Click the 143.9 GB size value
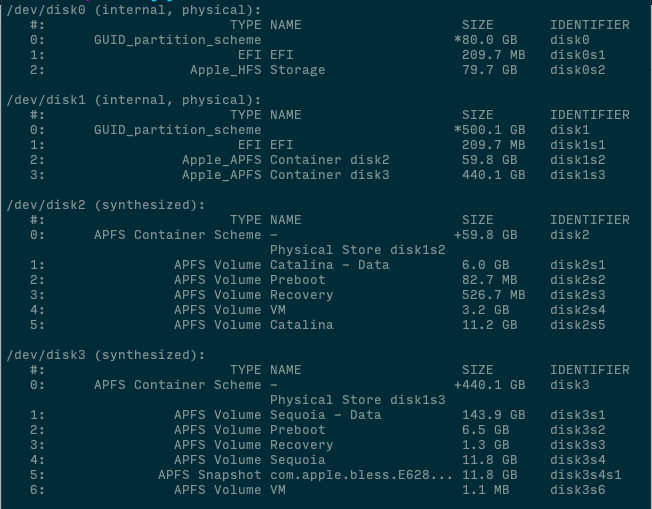This screenshot has height=509, width=652. coord(494,415)
